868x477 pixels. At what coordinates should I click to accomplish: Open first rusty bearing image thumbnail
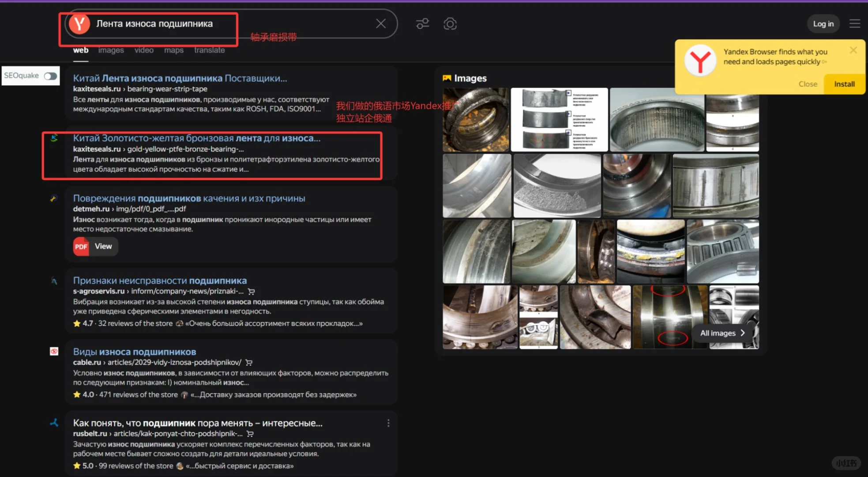[x=476, y=120]
